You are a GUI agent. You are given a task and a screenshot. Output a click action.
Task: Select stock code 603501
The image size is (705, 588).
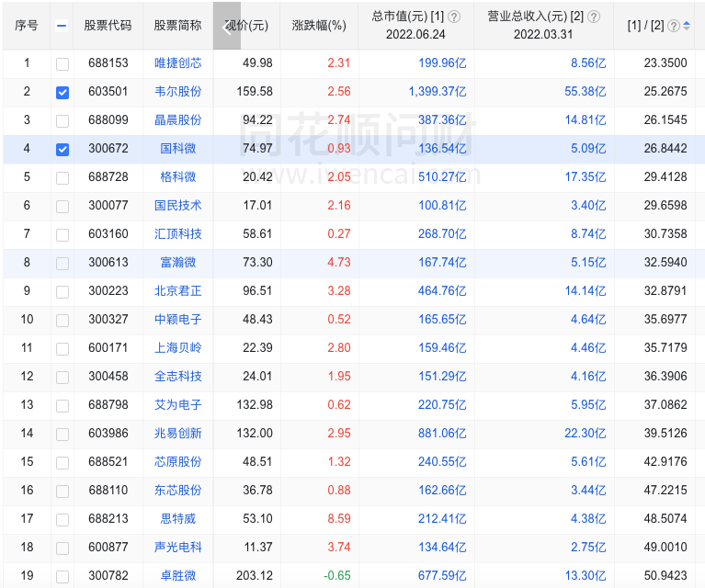click(108, 91)
